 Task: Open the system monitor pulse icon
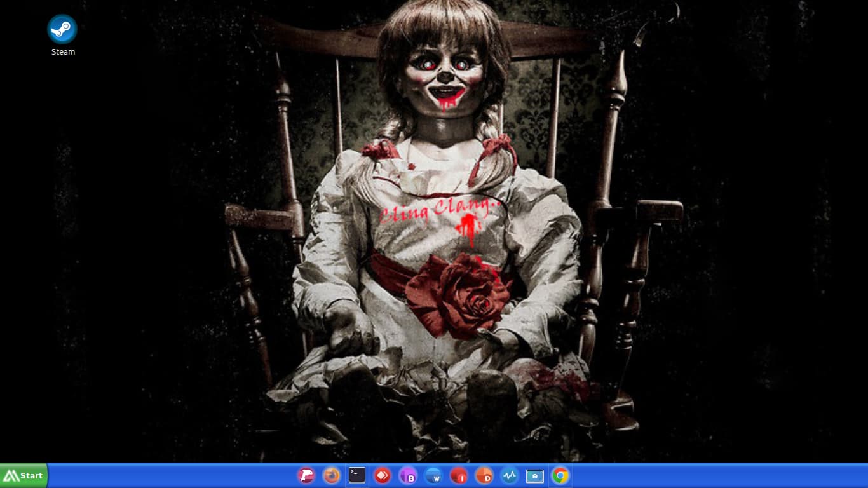[x=510, y=475]
